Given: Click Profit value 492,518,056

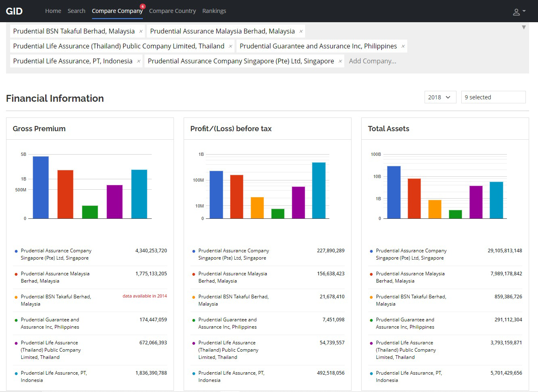Looking at the screenshot, I should [x=331, y=373].
